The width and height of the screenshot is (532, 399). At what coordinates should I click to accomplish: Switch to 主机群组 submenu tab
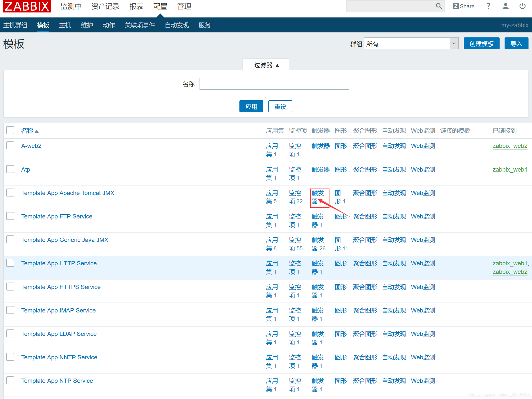tap(15, 25)
